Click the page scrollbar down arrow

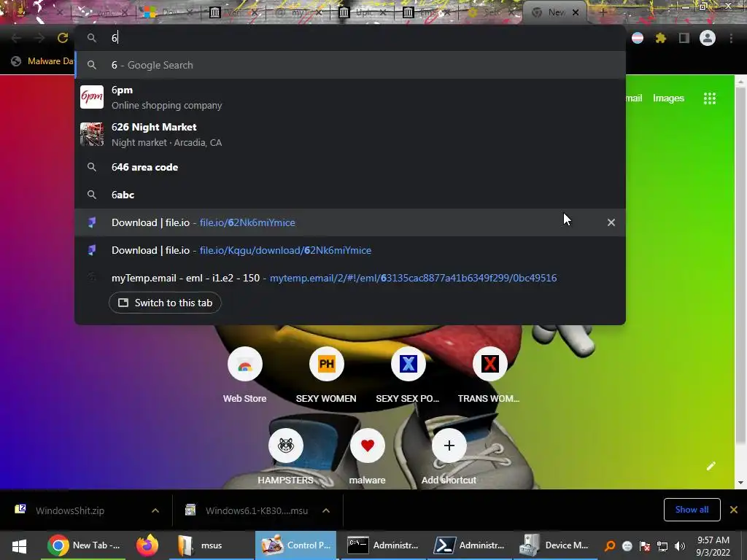tap(740, 483)
